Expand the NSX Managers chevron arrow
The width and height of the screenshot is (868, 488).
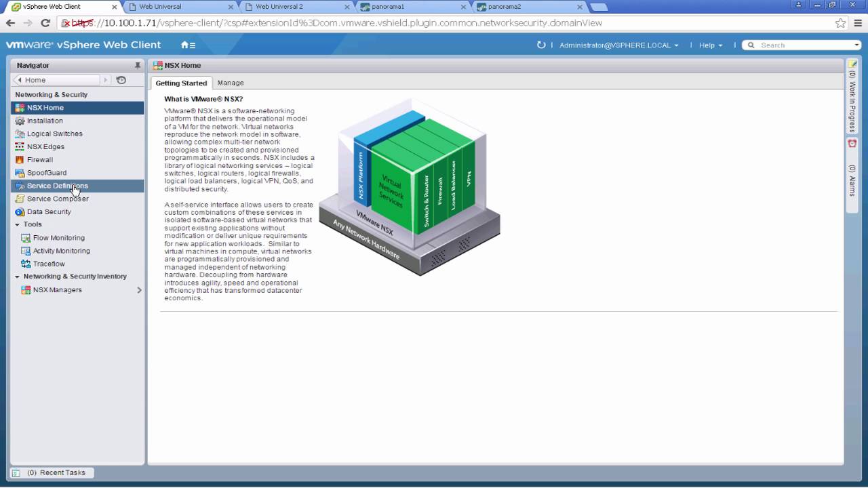point(139,290)
